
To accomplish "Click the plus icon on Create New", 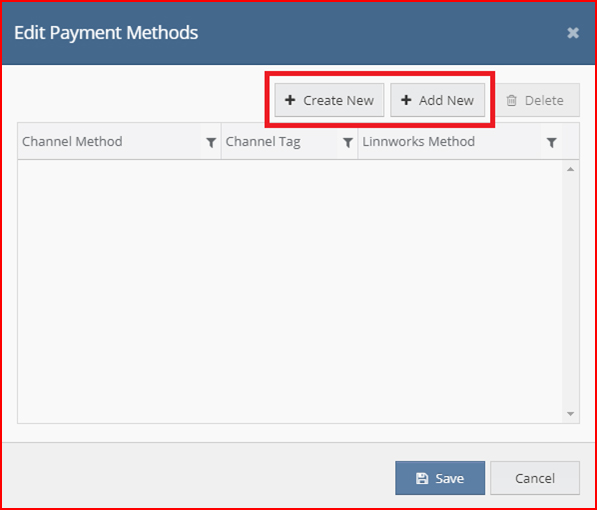I will point(290,100).
